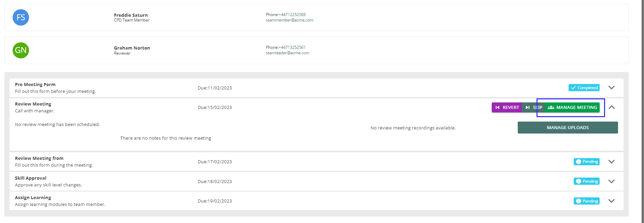Click Pending badge for Skill Approval

587,181
